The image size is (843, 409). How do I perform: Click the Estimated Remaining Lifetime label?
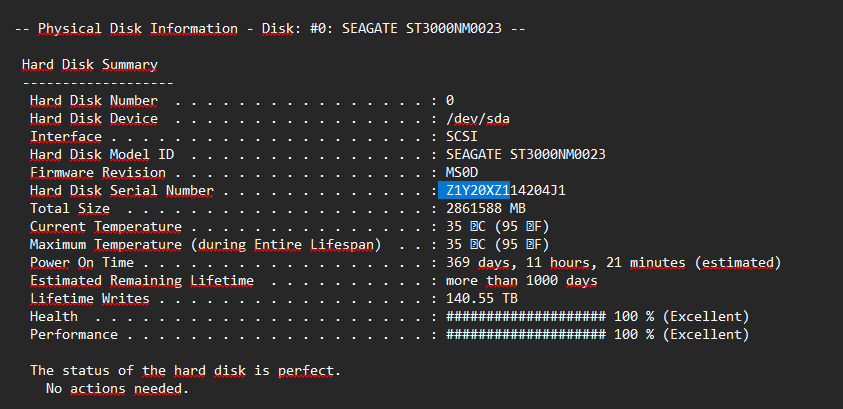pos(142,280)
